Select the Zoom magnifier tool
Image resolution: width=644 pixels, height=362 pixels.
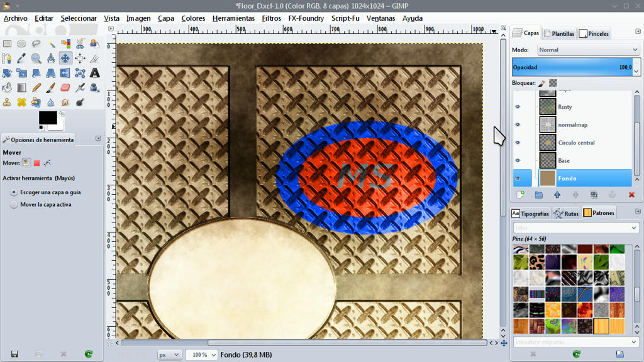36,58
